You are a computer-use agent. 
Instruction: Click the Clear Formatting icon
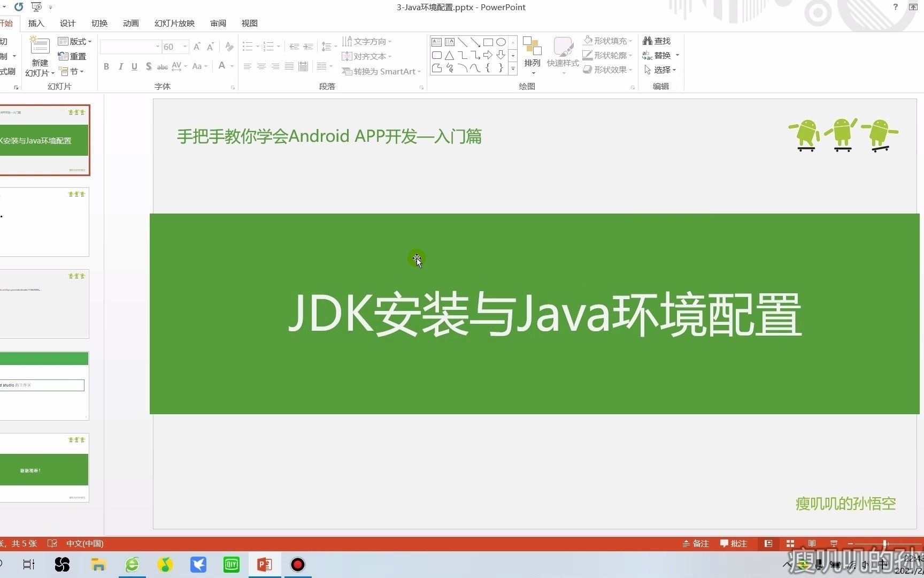[229, 47]
